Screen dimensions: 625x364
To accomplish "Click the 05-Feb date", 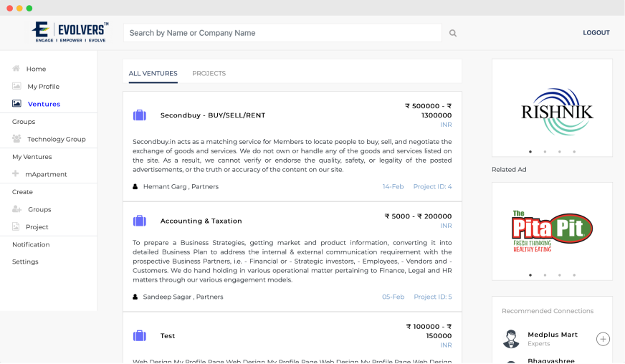I will coord(393,297).
